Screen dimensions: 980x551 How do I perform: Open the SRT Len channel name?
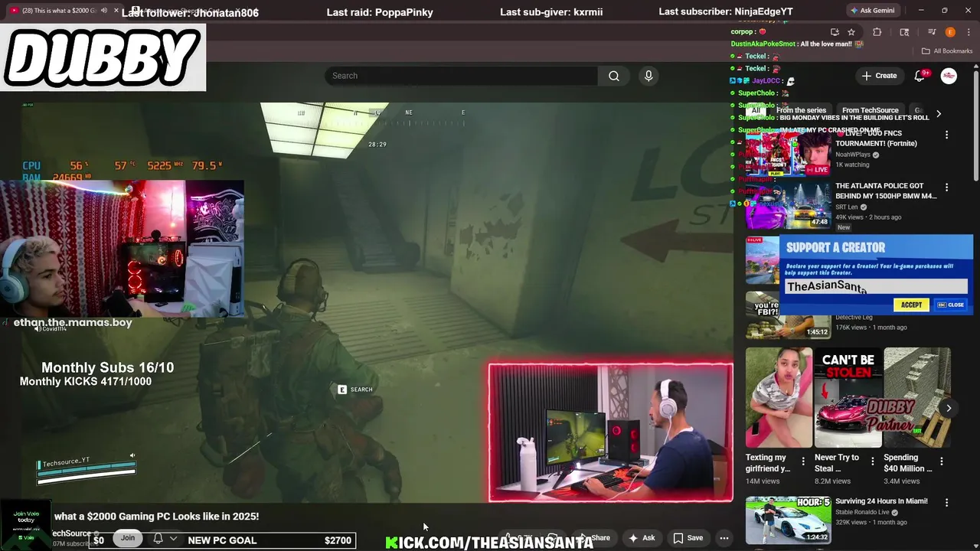point(847,207)
